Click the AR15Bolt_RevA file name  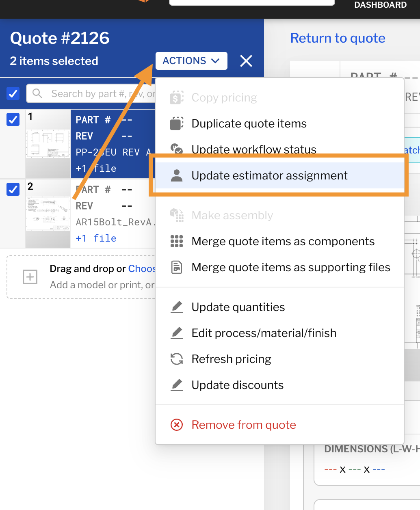[115, 222]
